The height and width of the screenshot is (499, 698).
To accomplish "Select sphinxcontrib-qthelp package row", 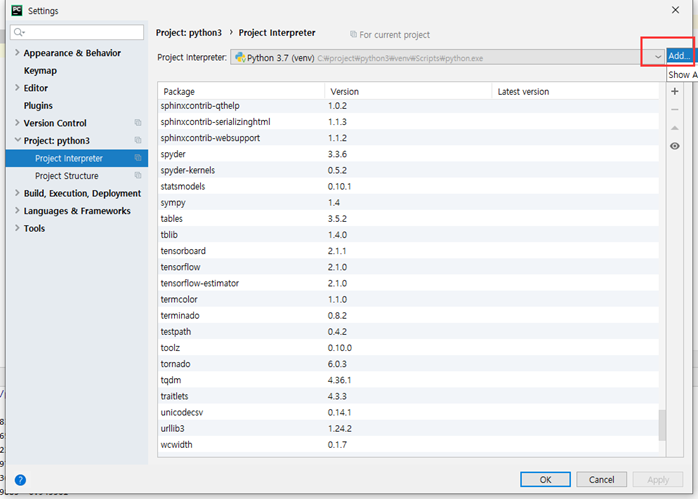I will point(408,105).
